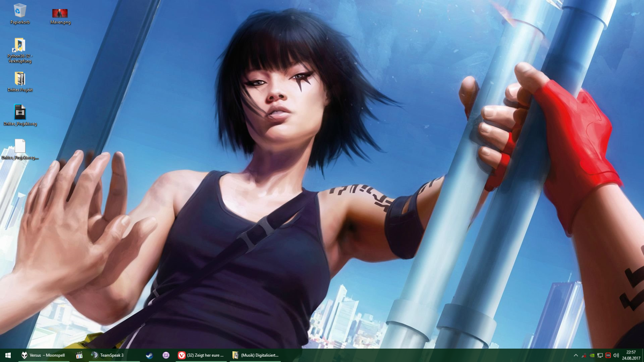The height and width of the screenshot is (362, 644).
Task: Click Show desktop strip at taskbar end
Action: coord(643,355)
